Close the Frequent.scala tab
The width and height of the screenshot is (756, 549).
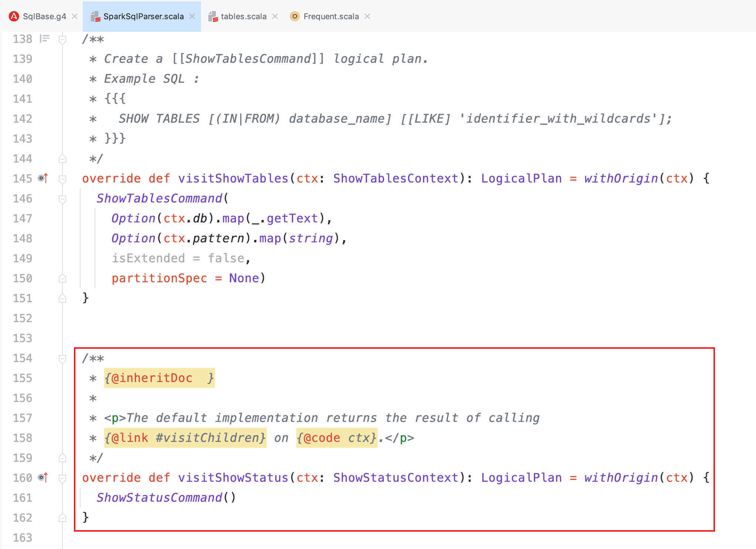pos(367,16)
